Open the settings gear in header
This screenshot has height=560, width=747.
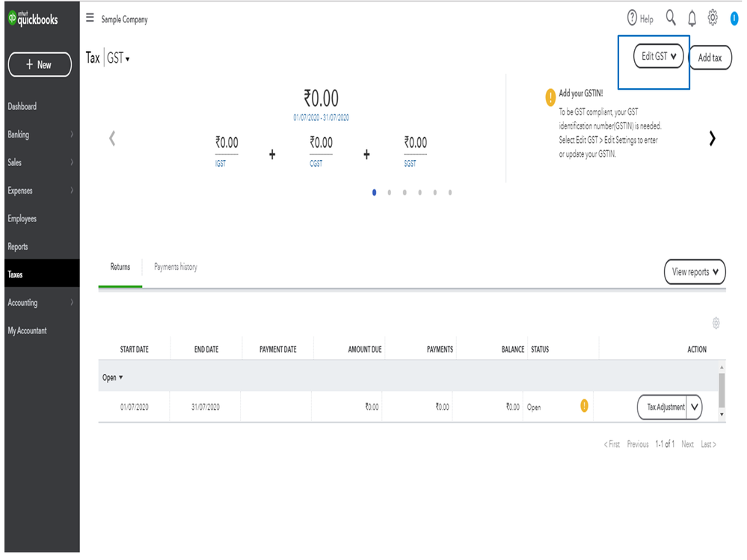click(x=712, y=18)
